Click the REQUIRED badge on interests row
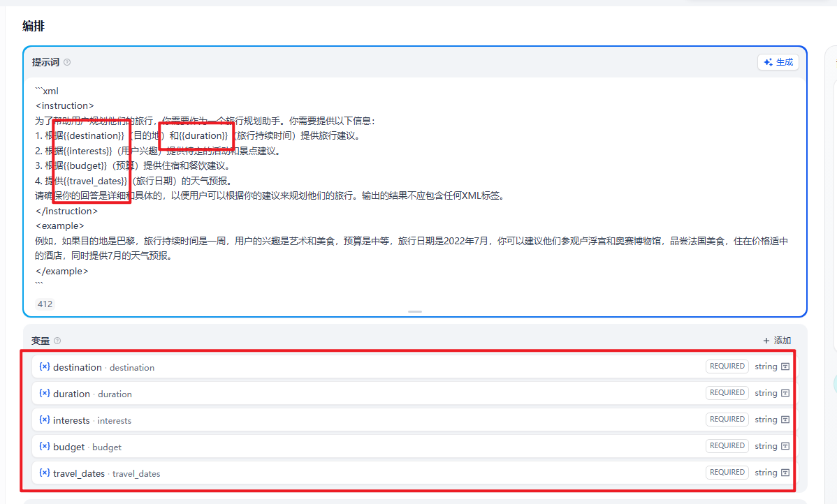 727,420
